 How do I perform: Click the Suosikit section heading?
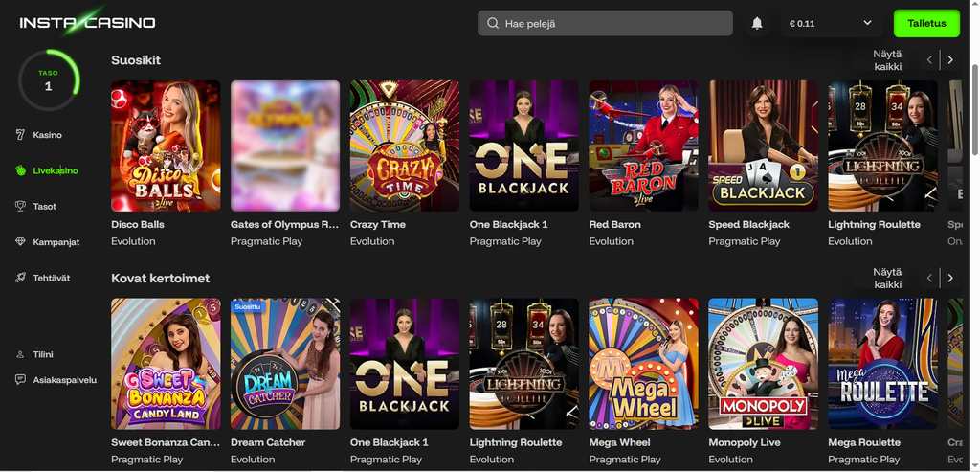pos(136,60)
